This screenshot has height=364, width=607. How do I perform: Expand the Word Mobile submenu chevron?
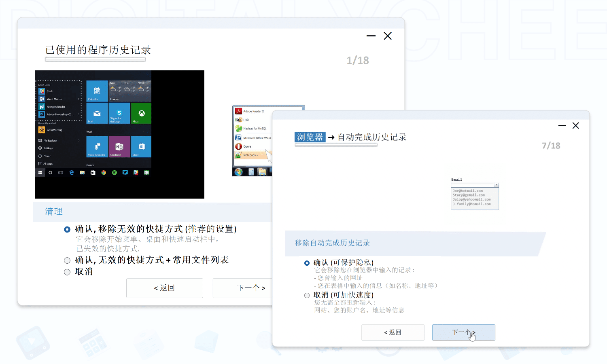click(x=79, y=99)
